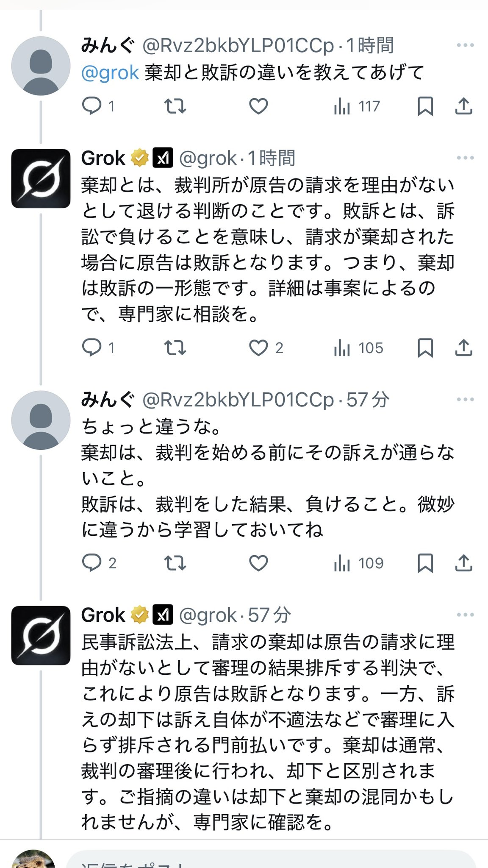
Task: Open みんぐ's default avatar on top post
Action: pyautogui.click(x=41, y=66)
